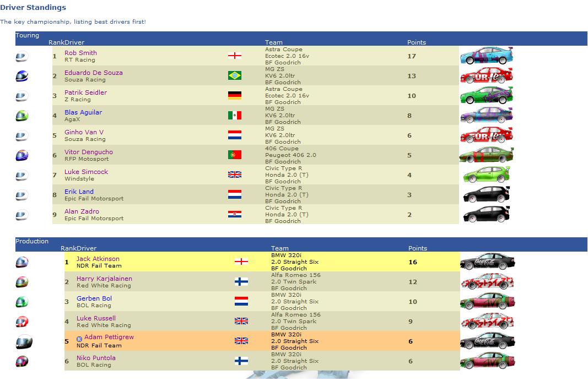Click Jack Atkinson's 16 points value
588x381 pixels.
(x=413, y=262)
